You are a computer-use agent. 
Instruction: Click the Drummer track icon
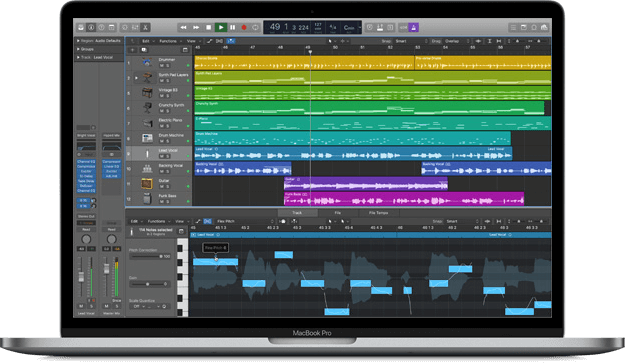pos(147,62)
